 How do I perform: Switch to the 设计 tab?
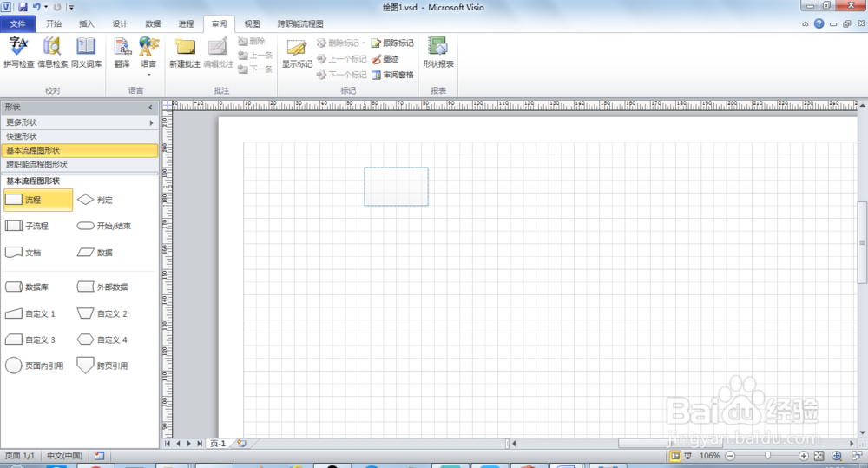pyautogui.click(x=120, y=23)
